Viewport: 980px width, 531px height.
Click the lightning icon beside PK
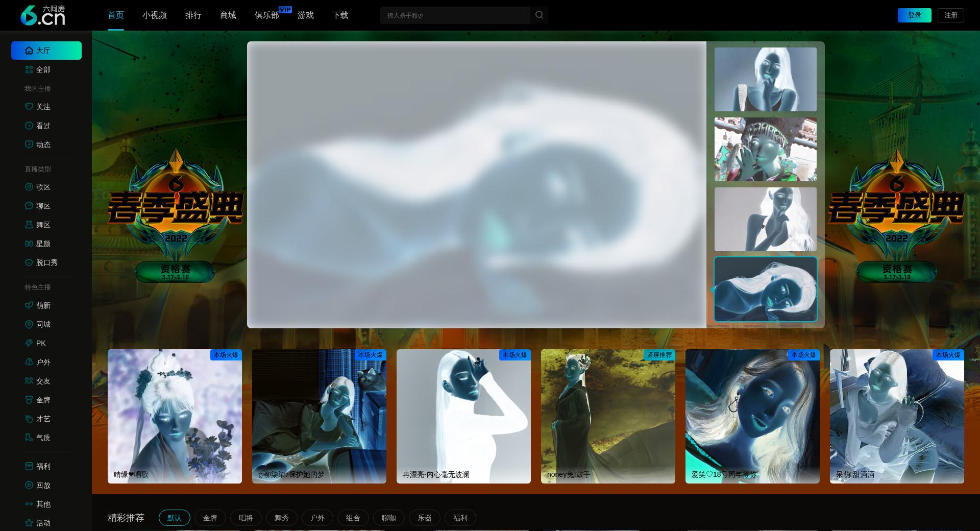[29, 343]
